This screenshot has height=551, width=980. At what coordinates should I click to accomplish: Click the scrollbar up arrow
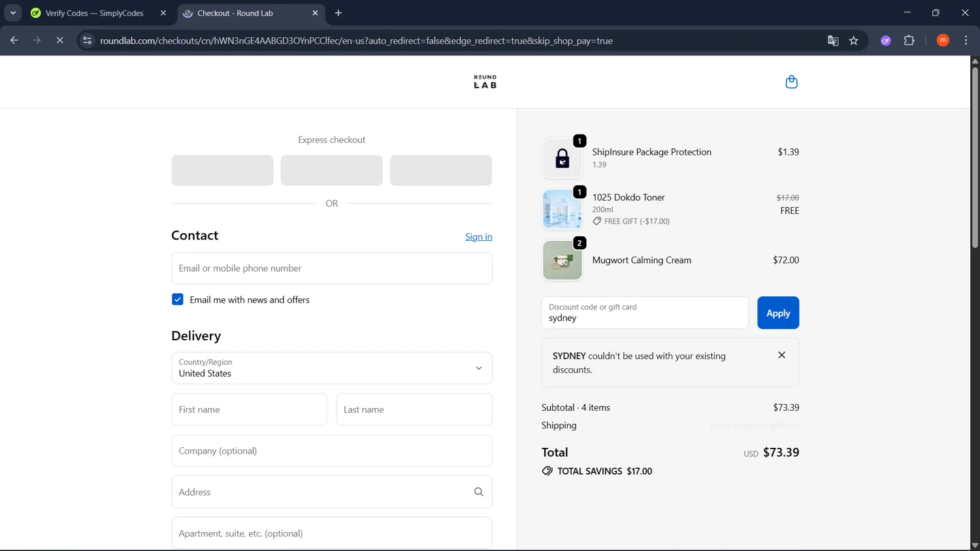[975, 61]
